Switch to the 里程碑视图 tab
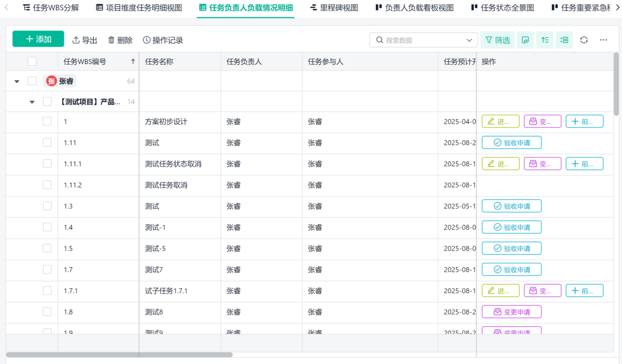The image size is (622, 364). pyautogui.click(x=333, y=8)
